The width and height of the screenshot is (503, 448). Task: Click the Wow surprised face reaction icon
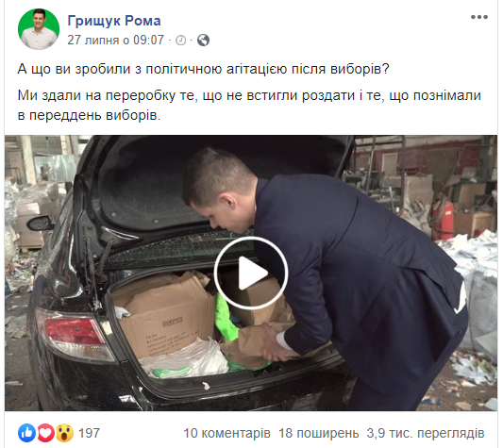point(64,433)
